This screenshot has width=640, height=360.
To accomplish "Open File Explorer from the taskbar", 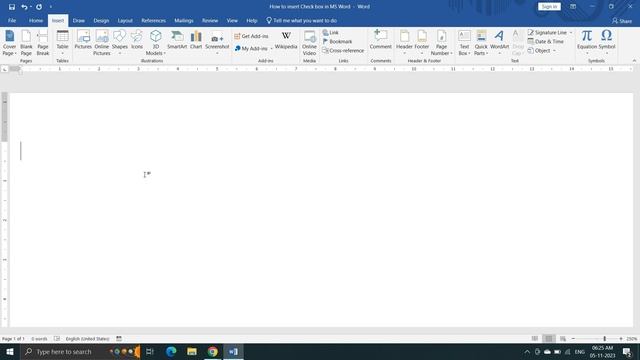I will (192, 351).
